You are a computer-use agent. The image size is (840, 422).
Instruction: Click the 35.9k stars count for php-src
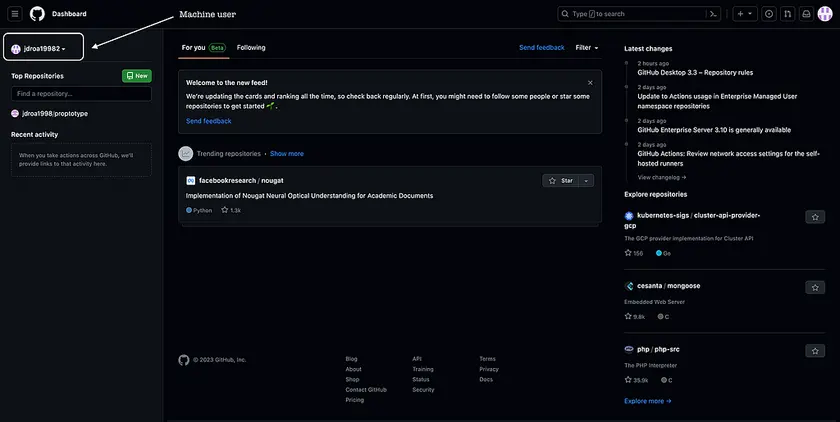pyautogui.click(x=636, y=380)
